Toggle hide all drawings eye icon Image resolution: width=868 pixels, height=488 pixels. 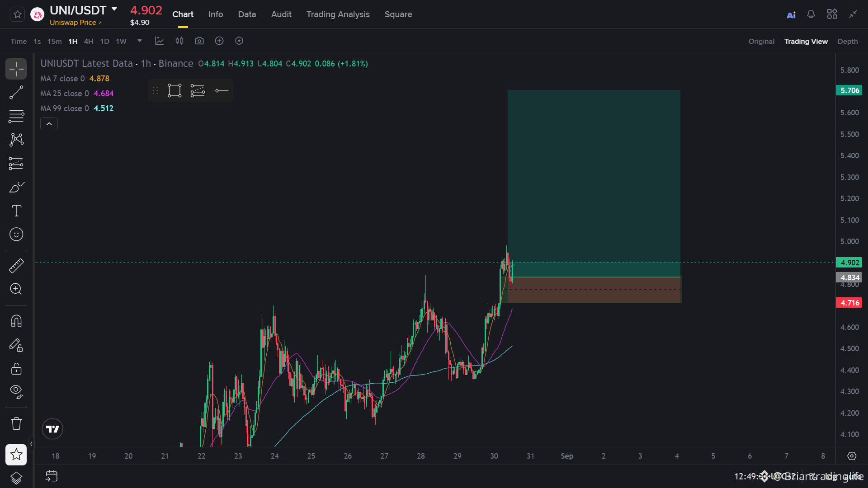[16, 392]
